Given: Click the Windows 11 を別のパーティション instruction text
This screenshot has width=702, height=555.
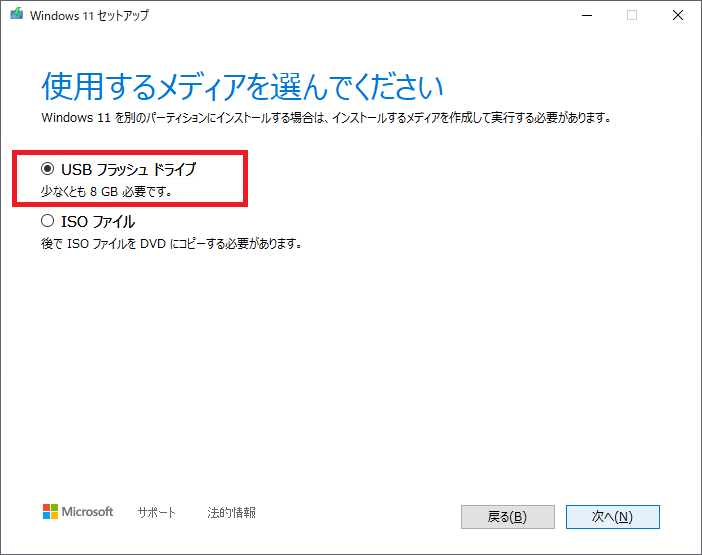Looking at the screenshot, I should (x=326, y=118).
